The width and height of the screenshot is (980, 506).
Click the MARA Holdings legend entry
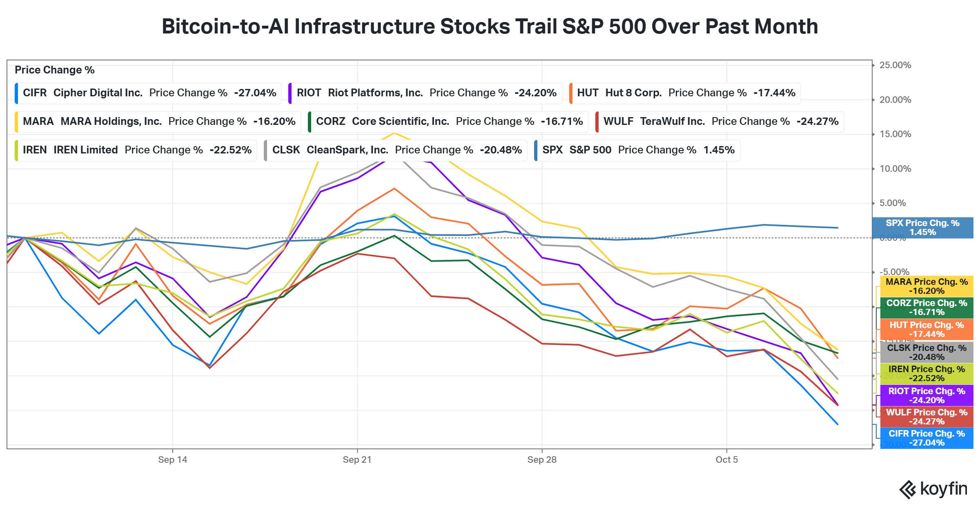click(158, 122)
